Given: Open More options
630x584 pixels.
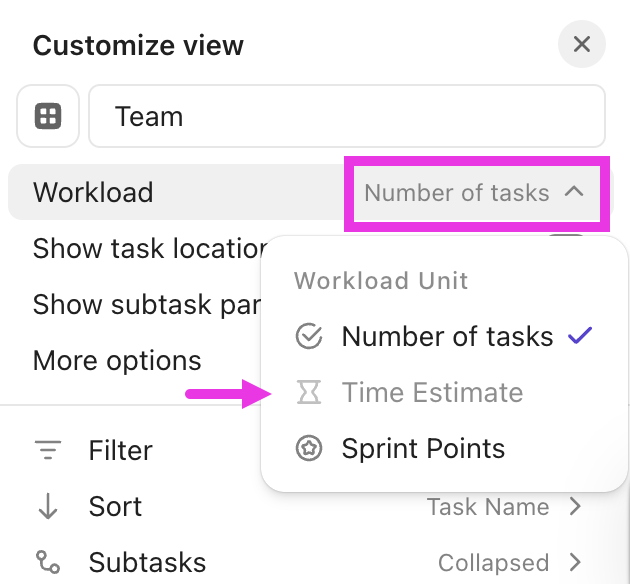Looking at the screenshot, I should click(x=117, y=361).
